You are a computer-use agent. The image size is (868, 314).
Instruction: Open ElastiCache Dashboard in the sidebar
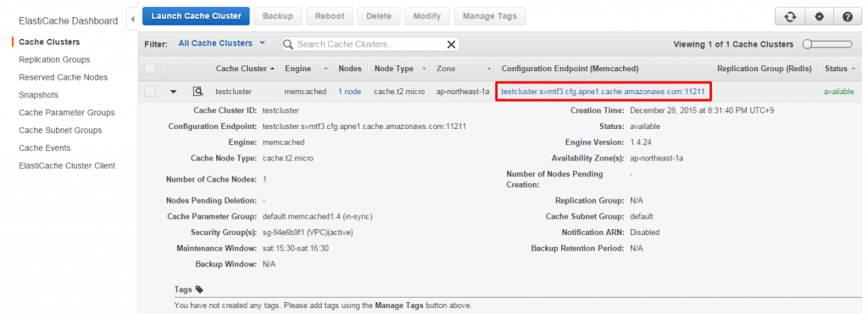click(x=68, y=21)
